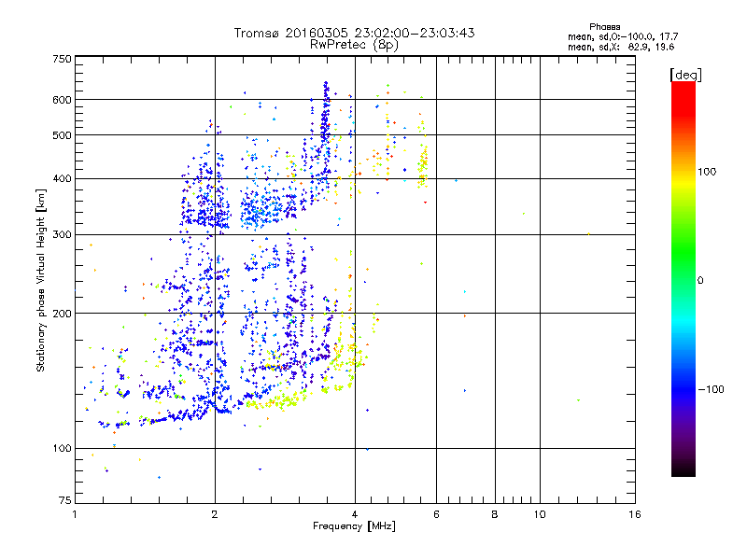Click the yellow band of the colorbar near 100
The width and height of the screenshot is (747, 560).
[684, 182]
